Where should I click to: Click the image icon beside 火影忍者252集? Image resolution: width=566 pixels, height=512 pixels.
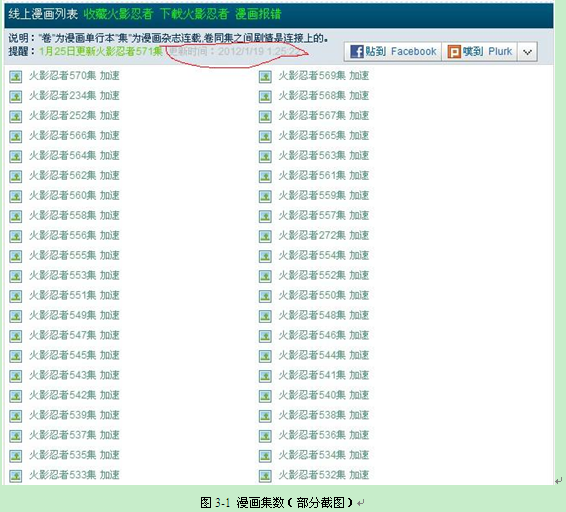pos(16,116)
